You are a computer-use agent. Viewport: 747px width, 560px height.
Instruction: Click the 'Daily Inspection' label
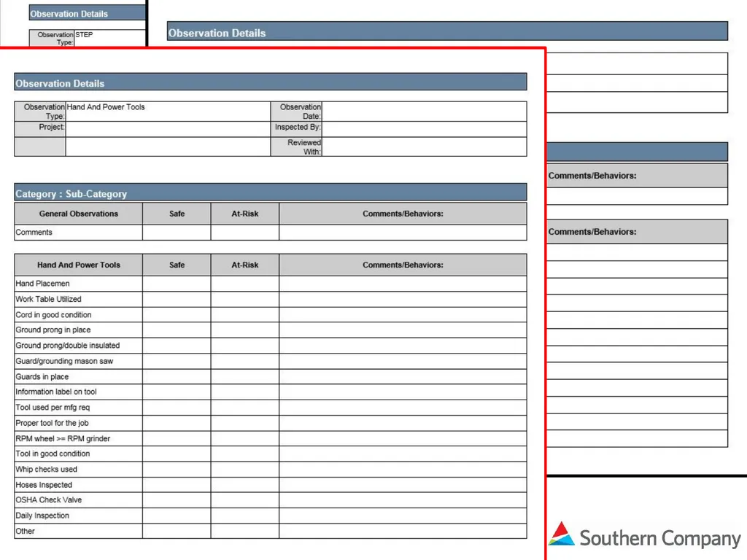coord(42,516)
